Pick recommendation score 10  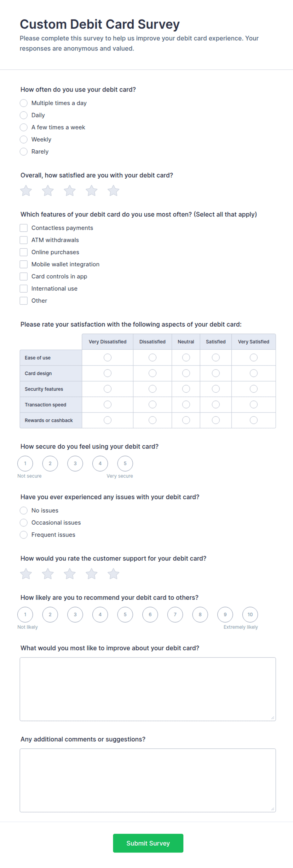point(250,614)
